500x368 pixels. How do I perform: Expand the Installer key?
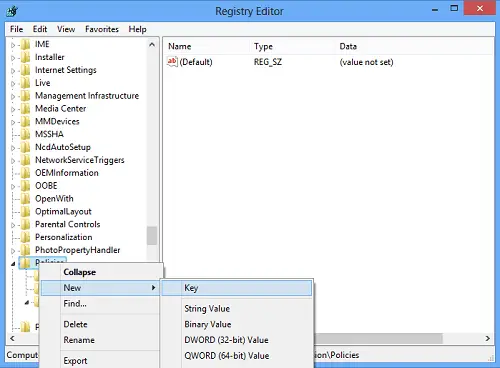point(13,58)
